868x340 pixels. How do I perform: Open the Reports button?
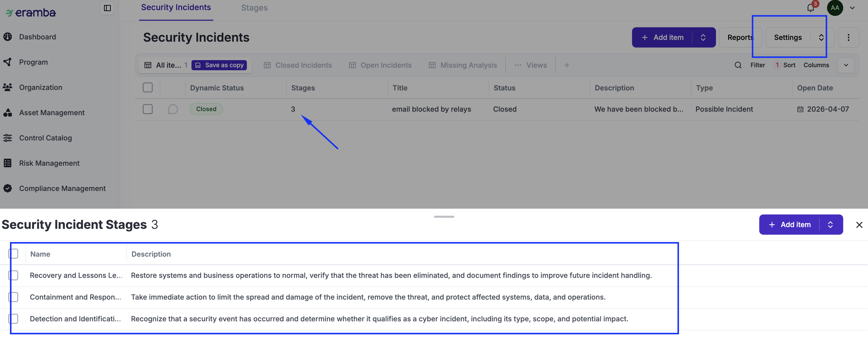(740, 37)
